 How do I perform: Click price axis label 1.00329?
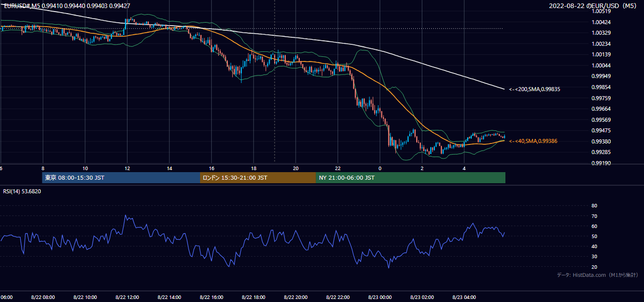(x=600, y=33)
